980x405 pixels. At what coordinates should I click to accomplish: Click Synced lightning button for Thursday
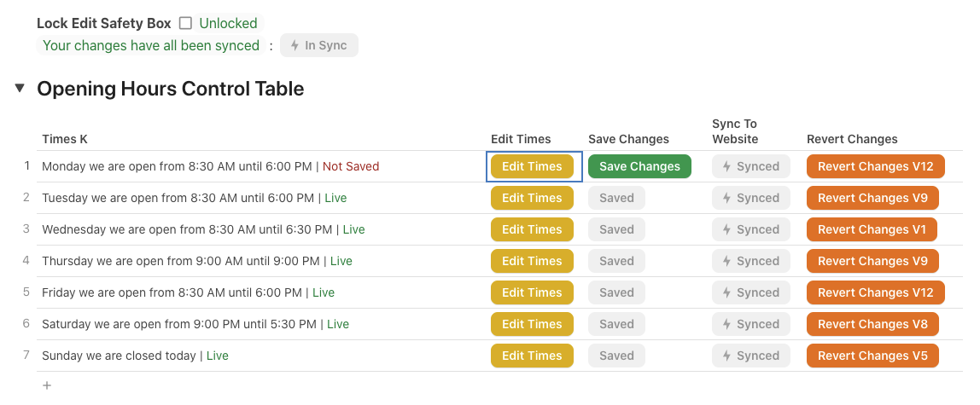point(750,261)
